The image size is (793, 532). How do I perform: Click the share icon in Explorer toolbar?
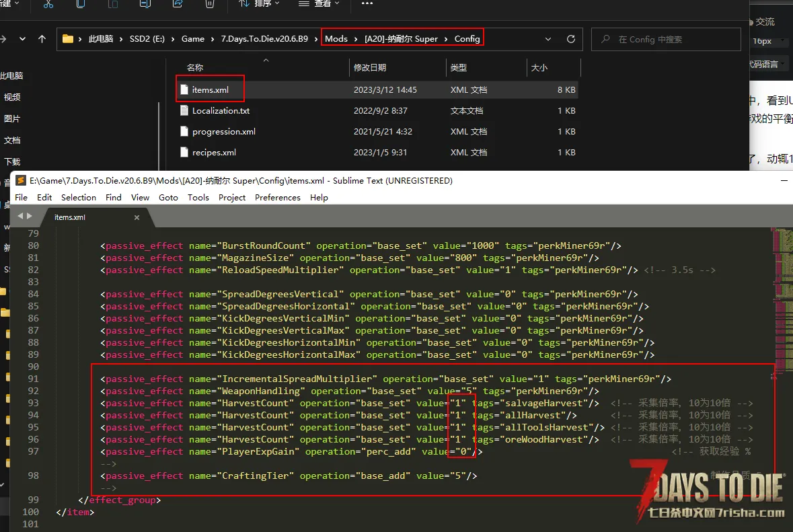(178, 4)
